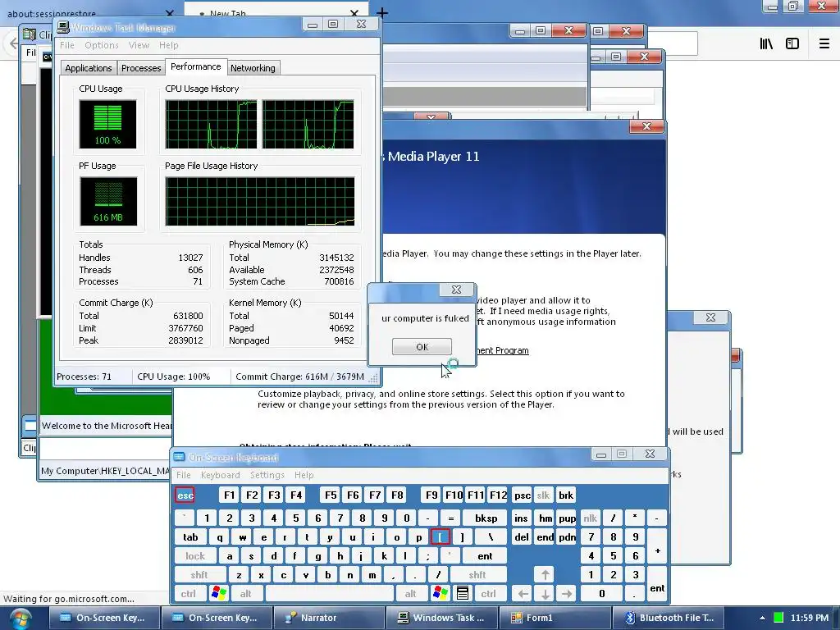Open the File menu in On-Screen Keyboard
This screenshot has height=630, width=840.
click(x=184, y=475)
